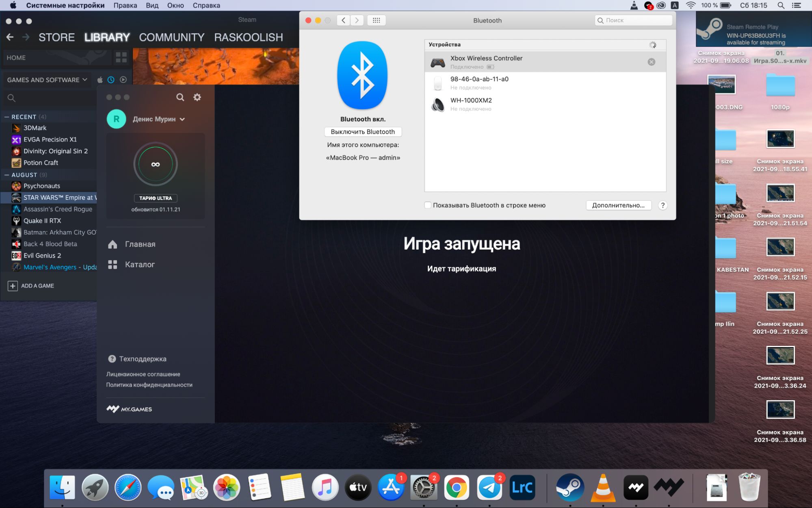Open Дополнительно… Bluetooth options
Viewport: 812px width, 508px height.
click(618, 205)
